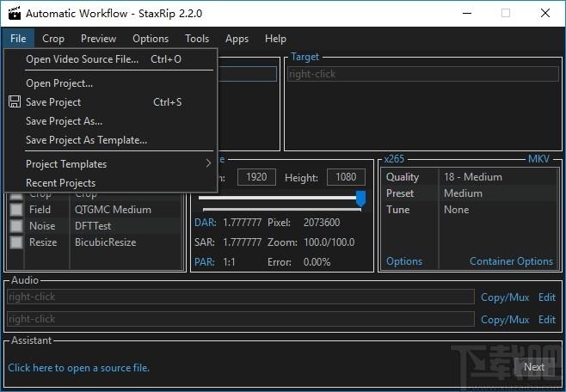This screenshot has width=566, height=392.
Task: Click Copy/Mux for second audio track
Action: pyautogui.click(x=505, y=320)
